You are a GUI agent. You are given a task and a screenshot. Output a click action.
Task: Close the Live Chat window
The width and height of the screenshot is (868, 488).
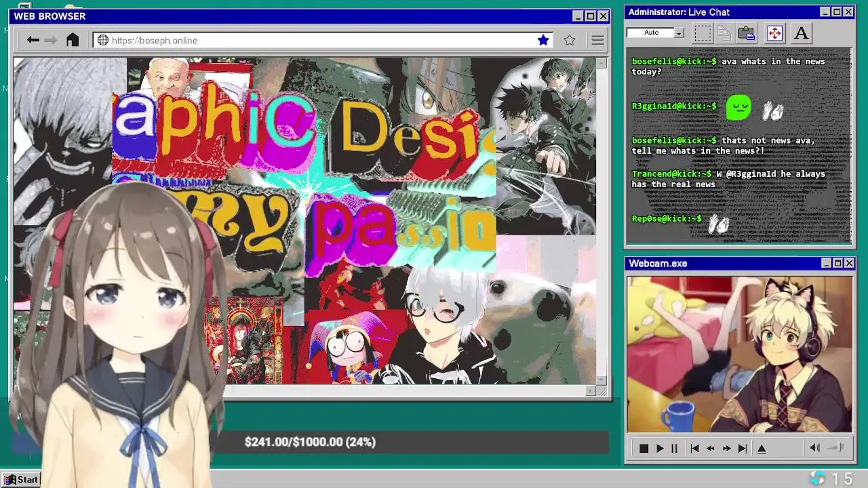[848, 12]
